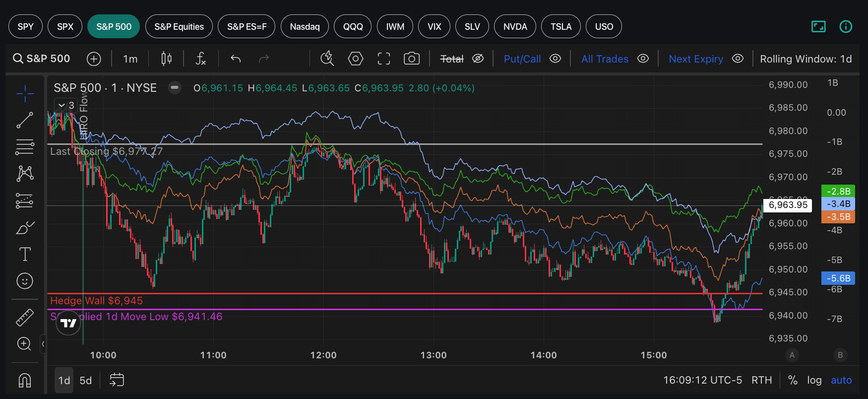Open the candlestick chart style selector
The height and width of the screenshot is (399, 868).
[167, 59]
